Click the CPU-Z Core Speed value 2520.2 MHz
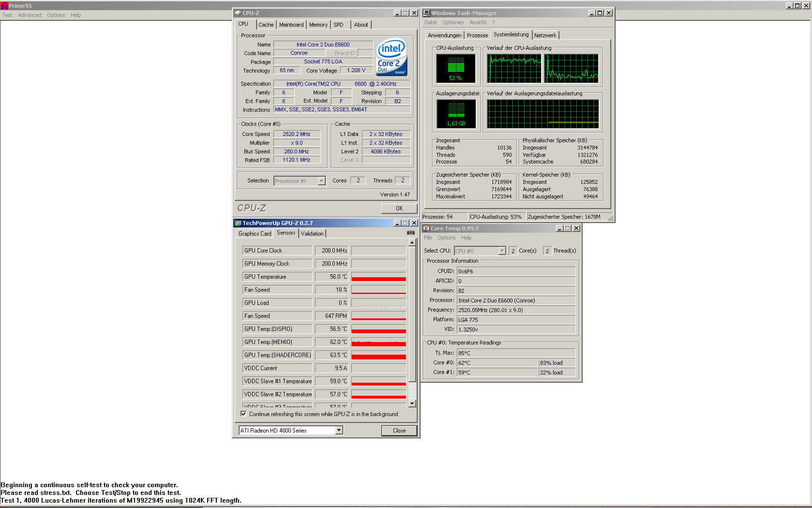This screenshot has height=508, width=812. [x=297, y=134]
